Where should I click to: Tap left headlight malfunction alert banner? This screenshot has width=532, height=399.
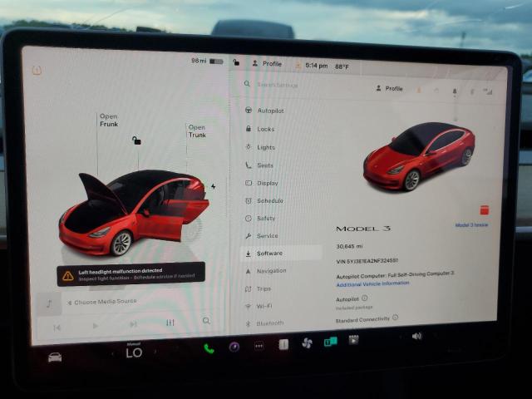pos(131,274)
